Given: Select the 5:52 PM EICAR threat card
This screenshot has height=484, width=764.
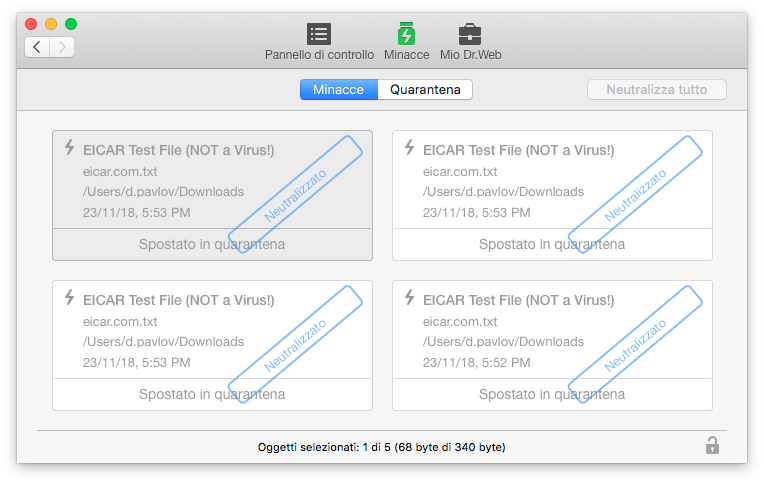Looking at the screenshot, I should tap(552, 345).
